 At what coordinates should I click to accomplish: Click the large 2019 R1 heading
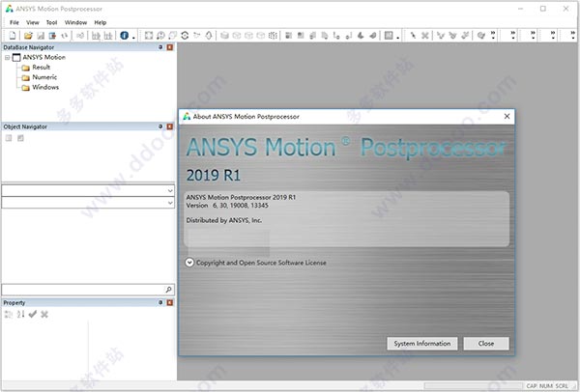click(214, 175)
